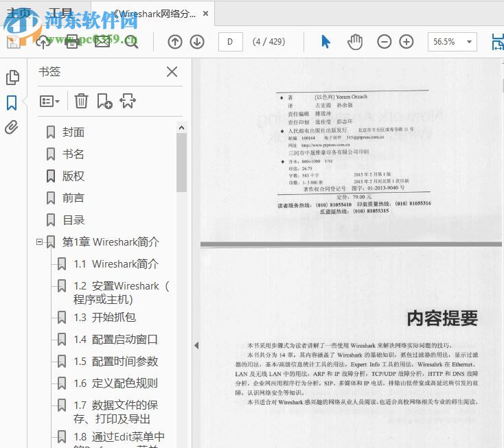Toggle the bookmarks panel icon
The image size is (504, 448).
(x=12, y=102)
